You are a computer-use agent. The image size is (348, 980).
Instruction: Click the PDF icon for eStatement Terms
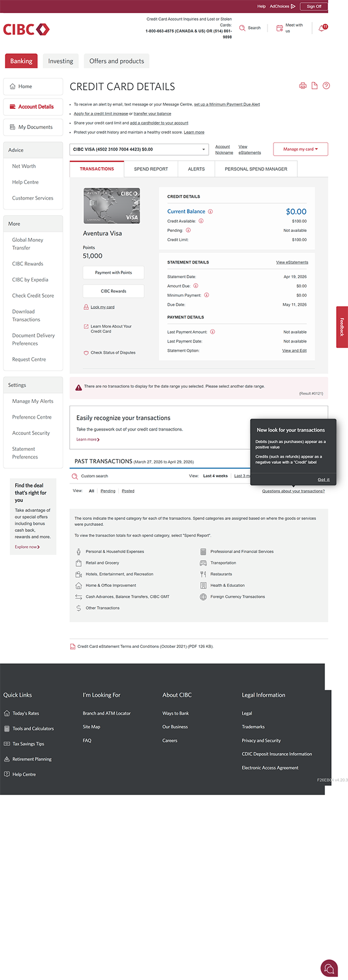[73, 647]
